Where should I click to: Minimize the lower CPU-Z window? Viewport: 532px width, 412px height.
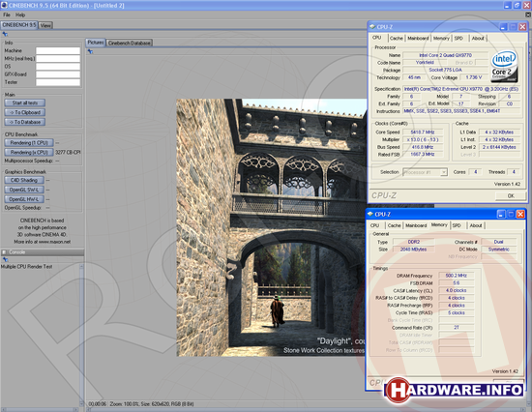click(501, 214)
